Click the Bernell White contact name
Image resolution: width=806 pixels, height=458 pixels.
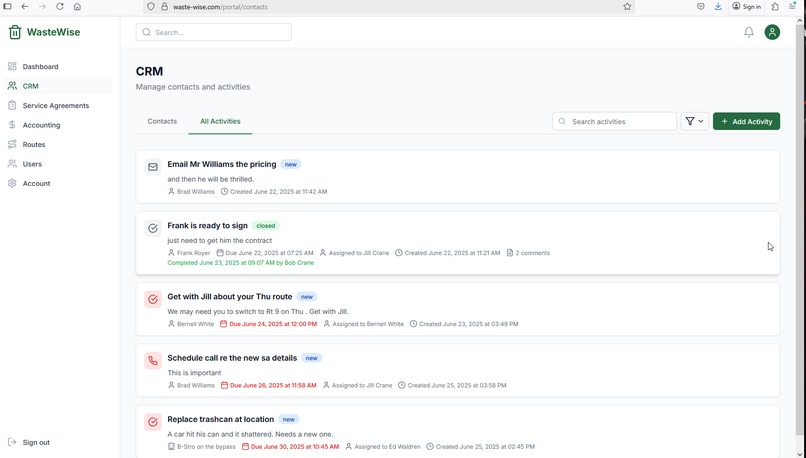click(x=195, y=324)
